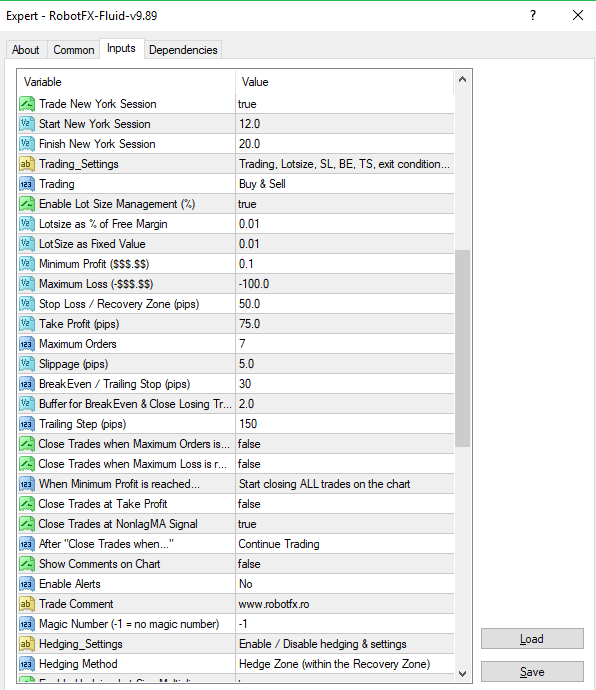Open the Trading value Buy & Sell
This screenshot has height=690, width=596.
[345, 184]
